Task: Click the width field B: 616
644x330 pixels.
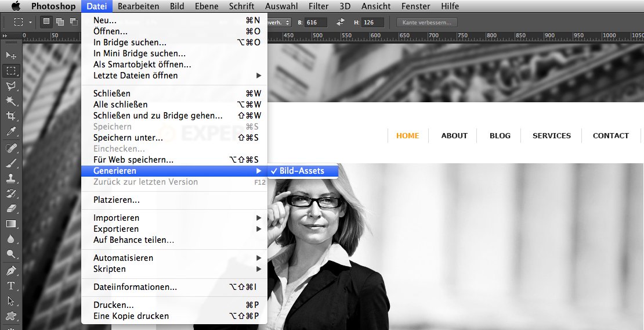Action: 316,23
